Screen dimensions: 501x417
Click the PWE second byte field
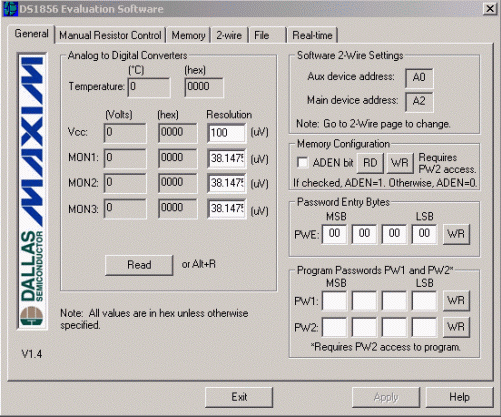(x=364, y=234)
